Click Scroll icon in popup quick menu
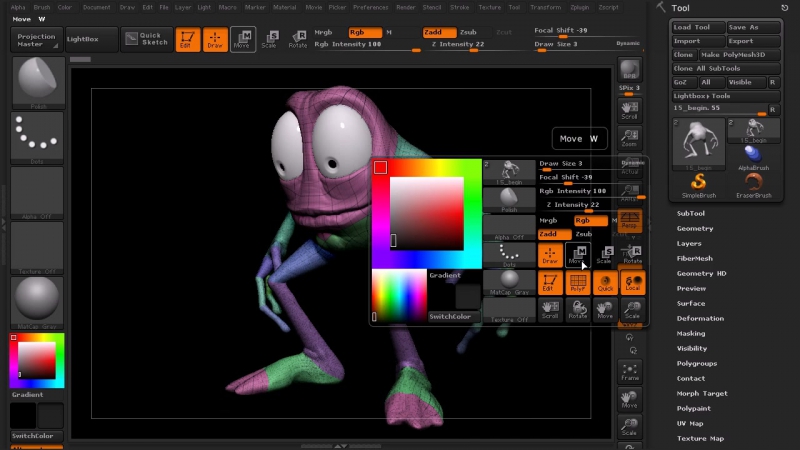 [x=550, y=310]
